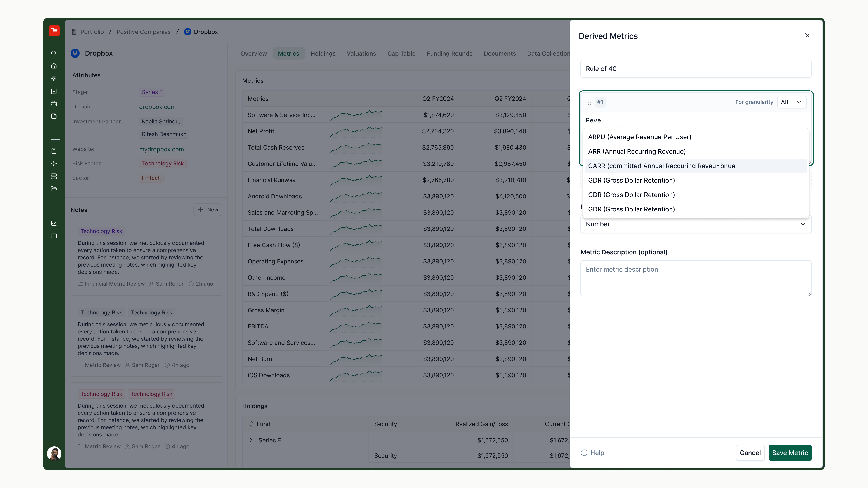This screenshot has width=868, height=488.
Task: Click the Fintech sector tag
Action: coord(151,178)
